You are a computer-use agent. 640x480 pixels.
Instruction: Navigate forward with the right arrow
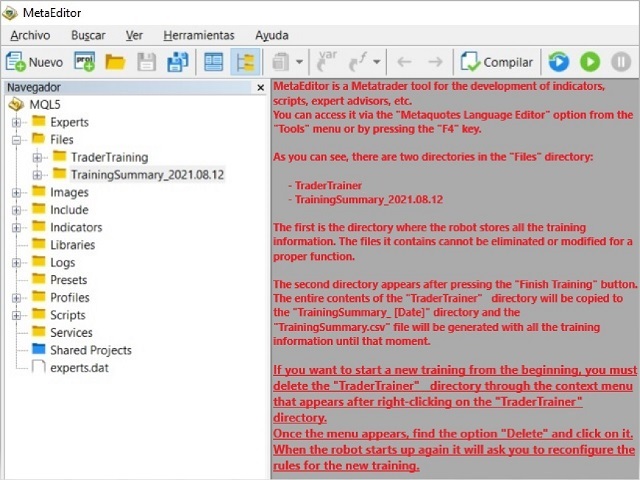pos(435,62)
